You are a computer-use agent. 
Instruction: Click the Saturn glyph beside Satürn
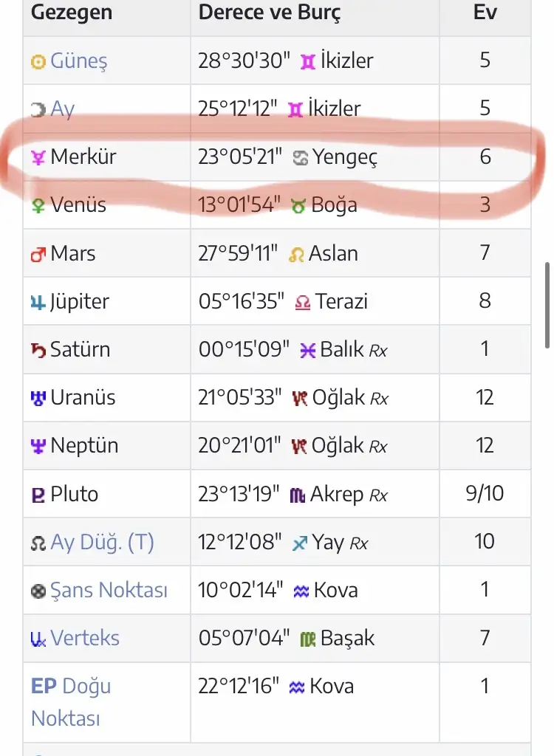coord(38,350)
